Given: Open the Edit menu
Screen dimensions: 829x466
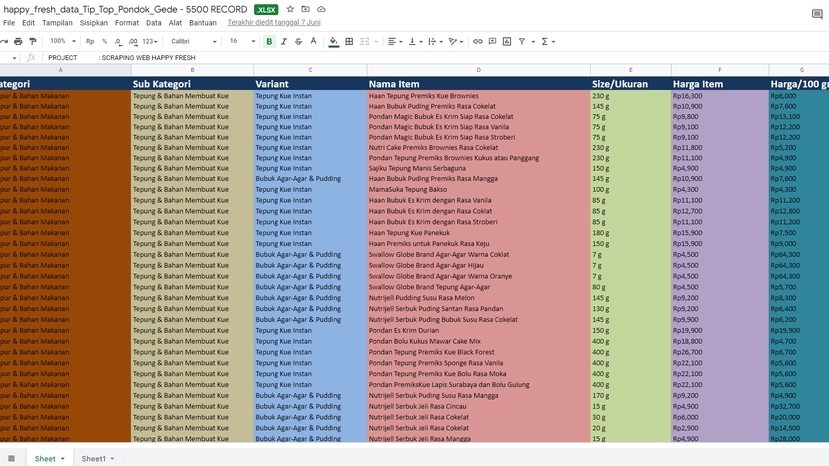Looking at the screenshot, I should (x=29, y=23).
